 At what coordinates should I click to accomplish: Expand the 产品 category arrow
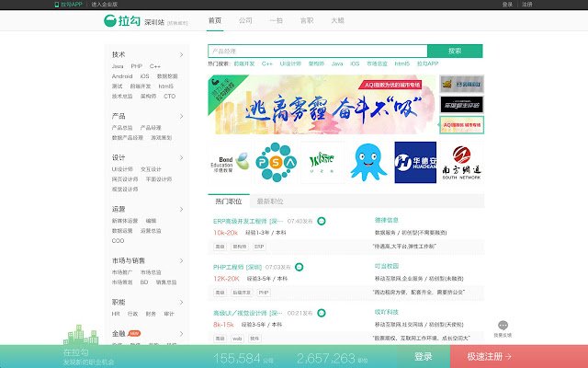181,117
